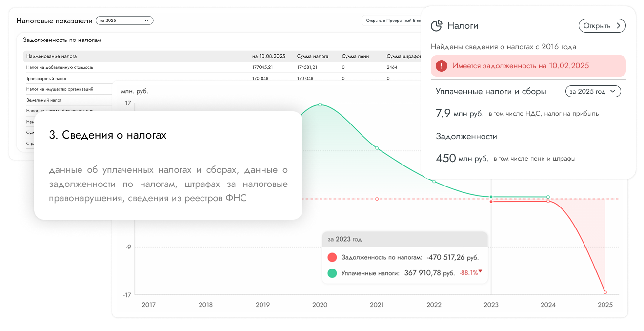This screenshot has width=644, height=331.
Task: Click the red Задолженность по налогам legend circle
Action: coord(332,257)
